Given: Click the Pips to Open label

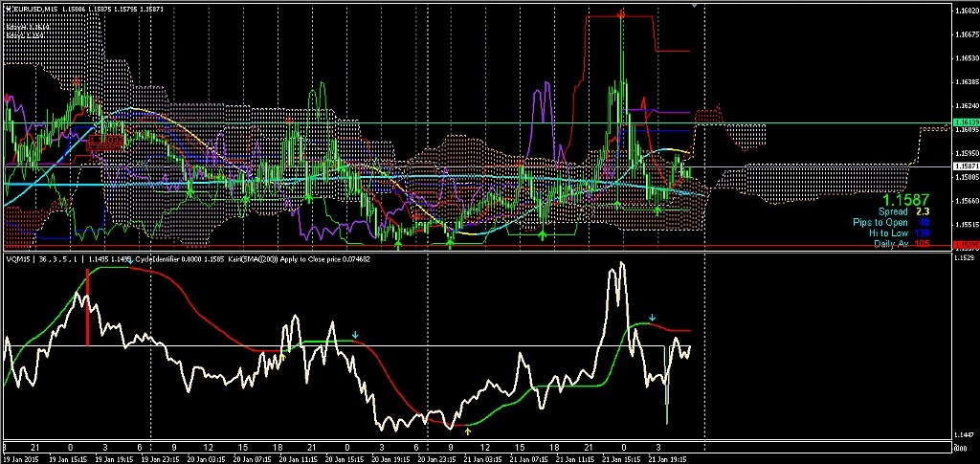Looking at the screenshot, I should (x=880, y=222).
